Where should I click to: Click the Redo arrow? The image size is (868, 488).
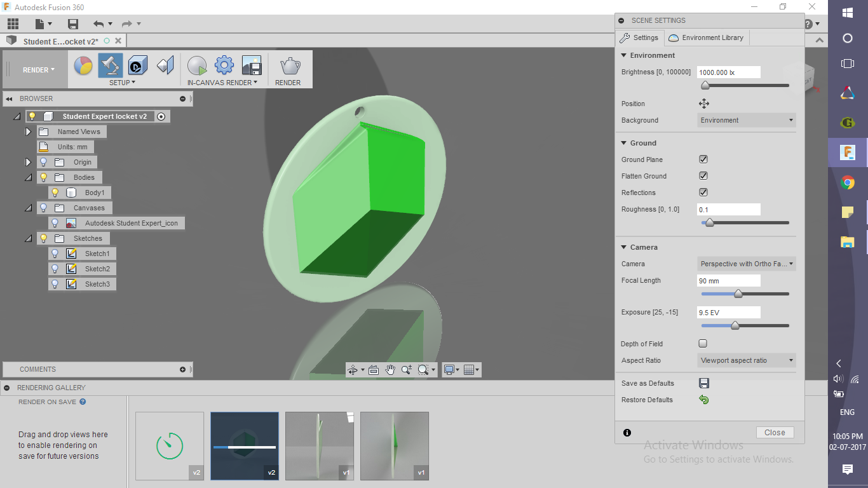pyautogui.click(x=127, y=24)
